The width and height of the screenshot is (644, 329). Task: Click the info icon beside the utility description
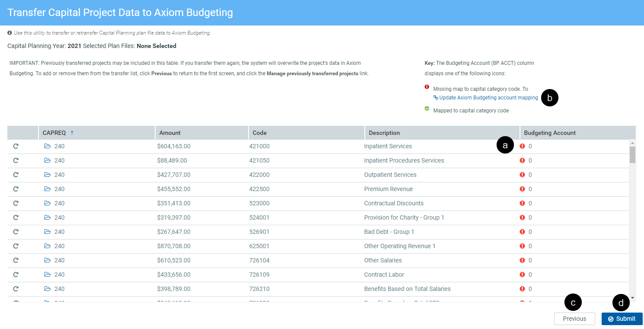coord(10,33)
